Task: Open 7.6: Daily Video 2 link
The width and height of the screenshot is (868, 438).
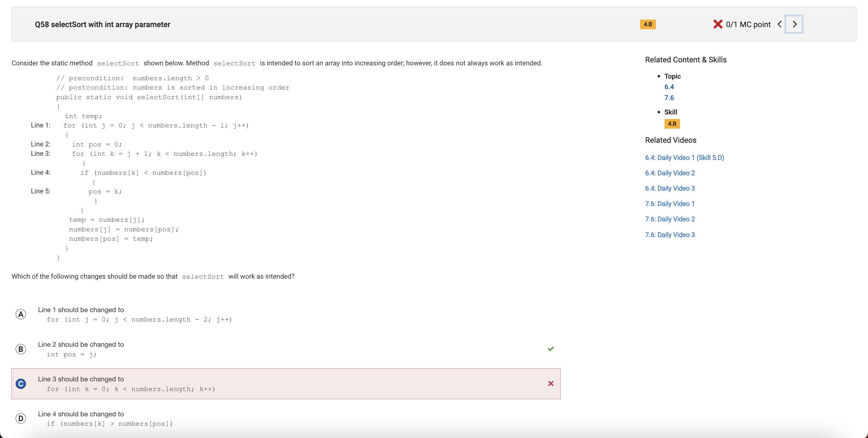Action: [670, 219]
